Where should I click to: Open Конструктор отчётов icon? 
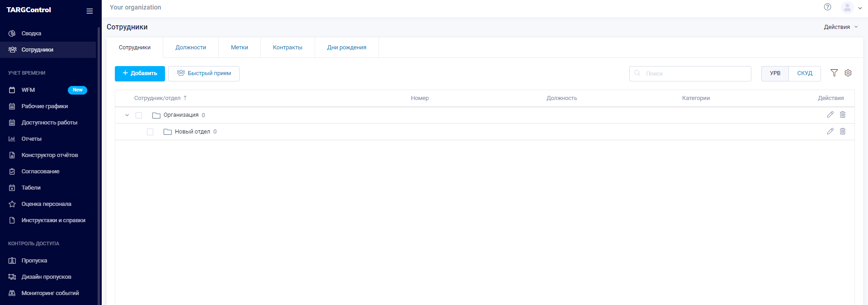point(12,155)
